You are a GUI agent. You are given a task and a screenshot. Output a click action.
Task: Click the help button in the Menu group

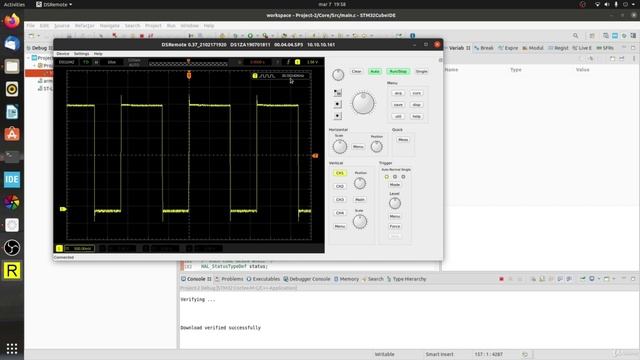click(416, 116)
